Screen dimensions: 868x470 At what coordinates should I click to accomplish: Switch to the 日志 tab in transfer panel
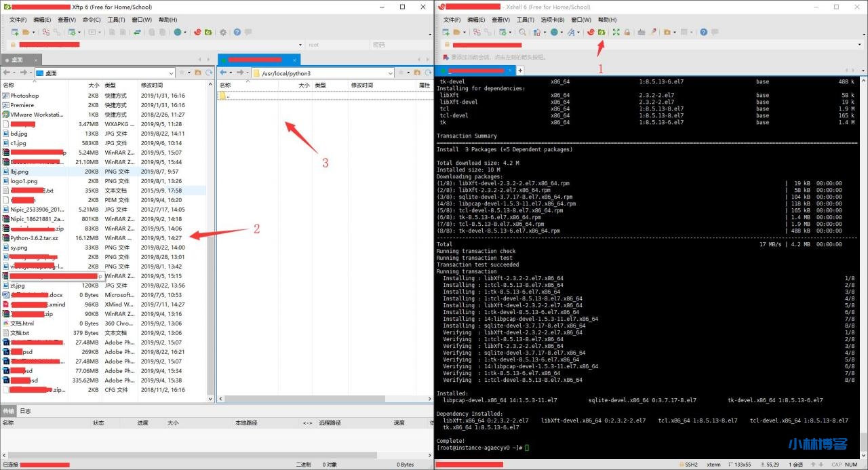click(x=25, y=411)
